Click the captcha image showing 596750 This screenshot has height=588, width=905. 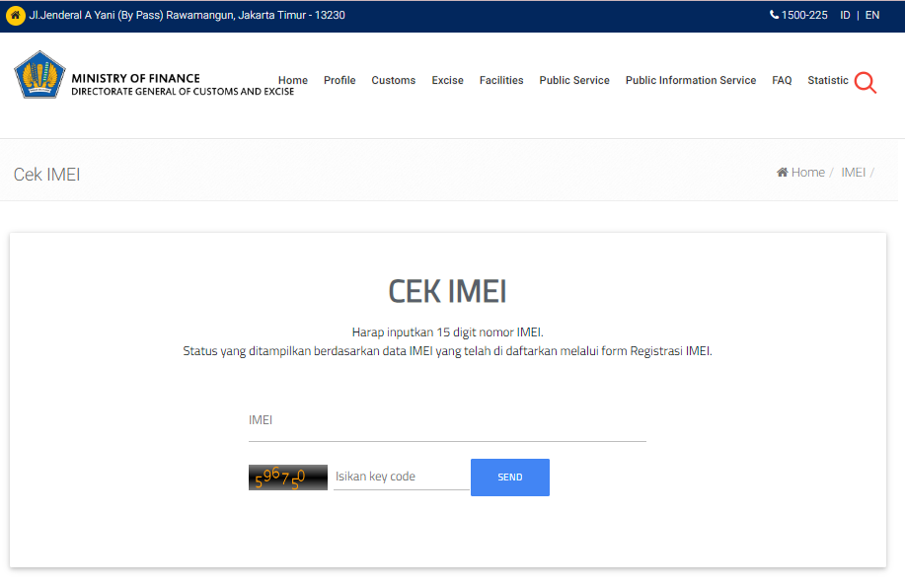288,478
